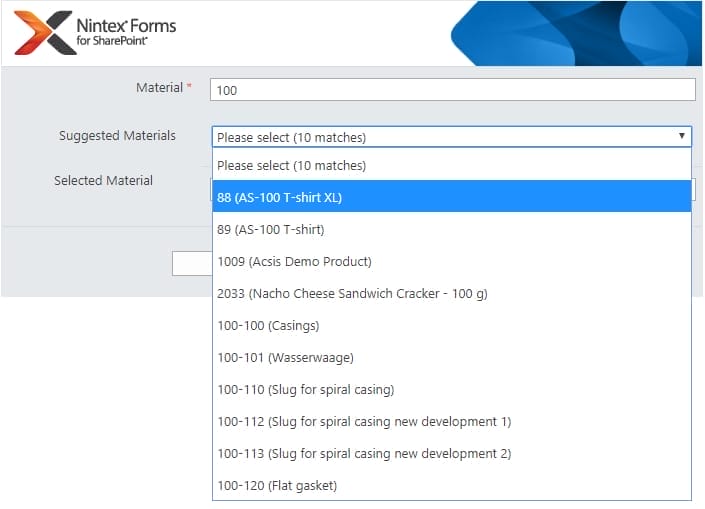Click the Nintex Forms logo icon
Viewport: 705px width, 509px height.
click(45, 32)
